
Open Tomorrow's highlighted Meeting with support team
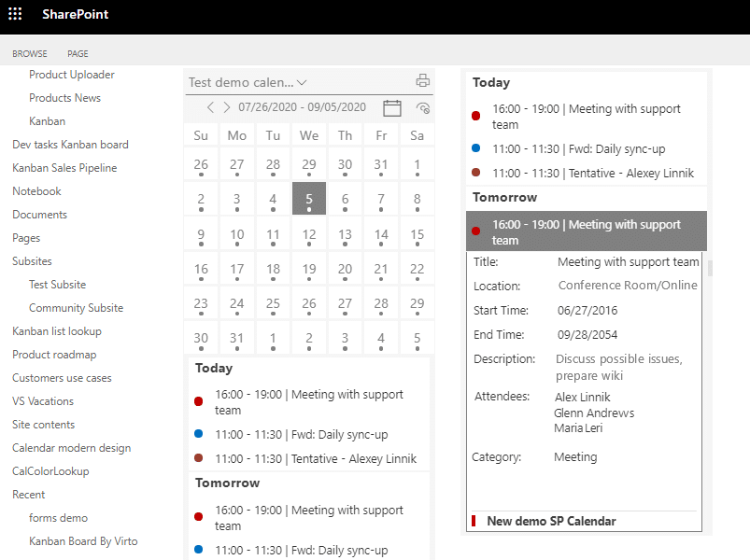587,231
